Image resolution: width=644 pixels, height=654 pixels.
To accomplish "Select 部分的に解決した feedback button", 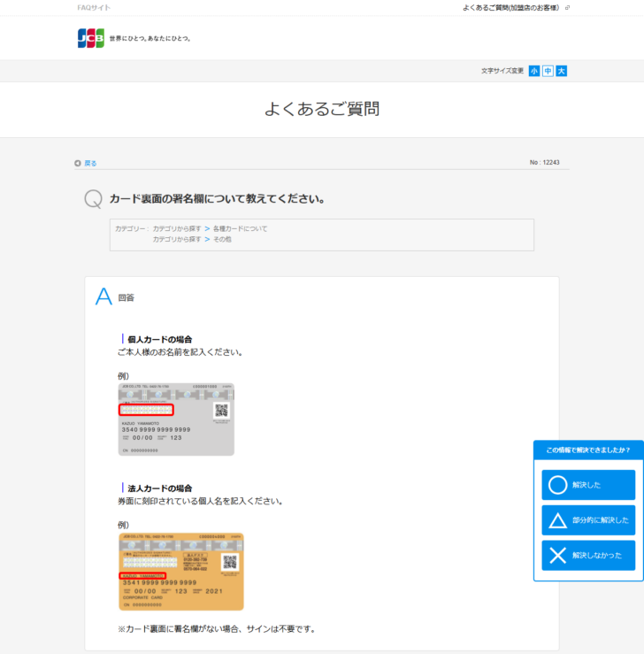I will 588,520.
